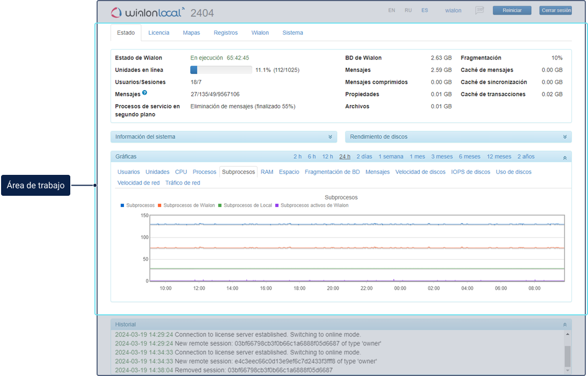The width and height of the screenshot is (588, 376).
Task: Switch language to EN
Action: [392, 11]
